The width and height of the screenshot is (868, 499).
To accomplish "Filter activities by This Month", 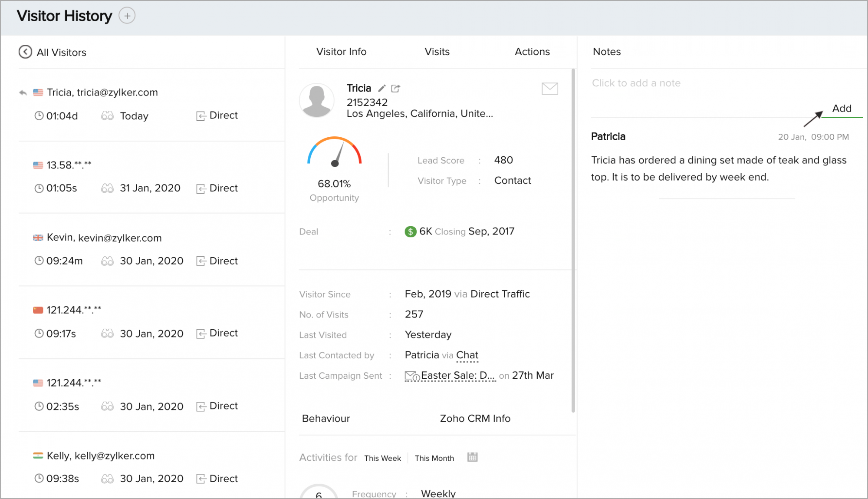I will (x=434, y=458).
